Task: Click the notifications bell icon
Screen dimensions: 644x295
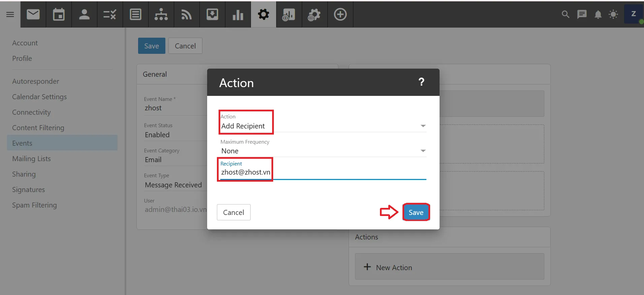Action: tap(598, 14)
